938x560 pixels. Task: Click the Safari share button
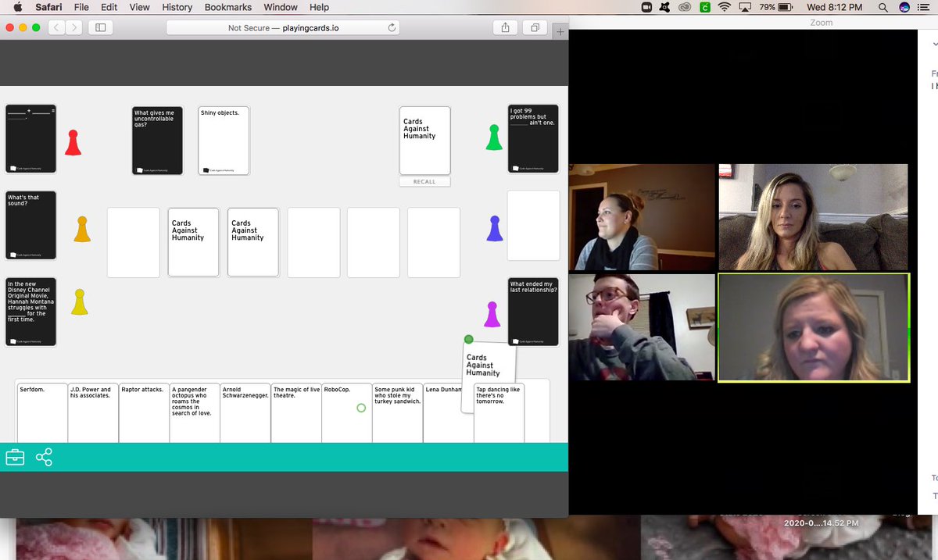[506, 27]
